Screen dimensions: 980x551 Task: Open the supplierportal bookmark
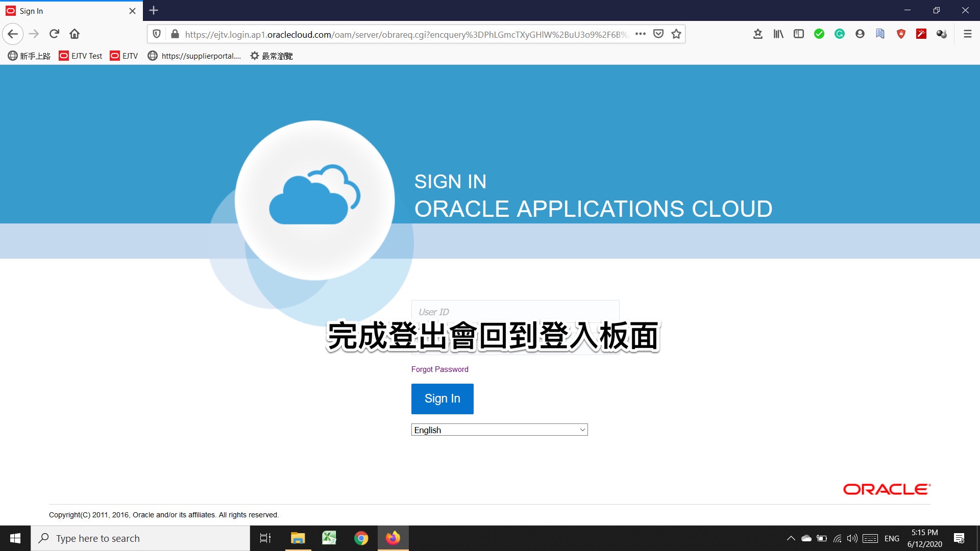click(194, 56)
